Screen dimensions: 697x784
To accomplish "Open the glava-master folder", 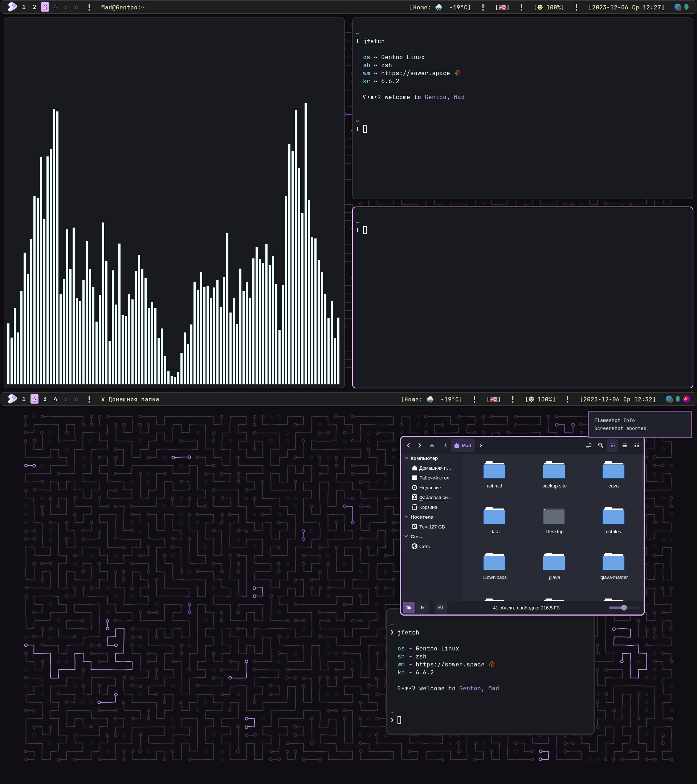I will tap(614, 566).
